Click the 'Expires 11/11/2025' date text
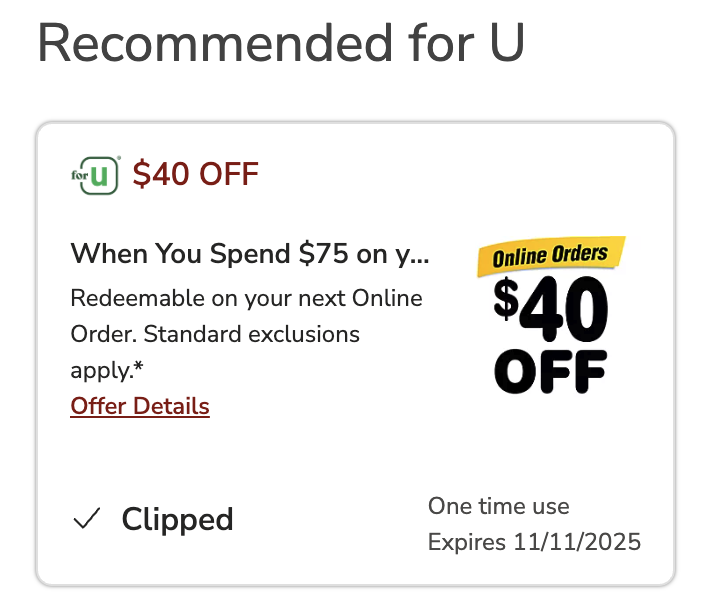This screenshot has width=706, height=606. click(534, 542)
